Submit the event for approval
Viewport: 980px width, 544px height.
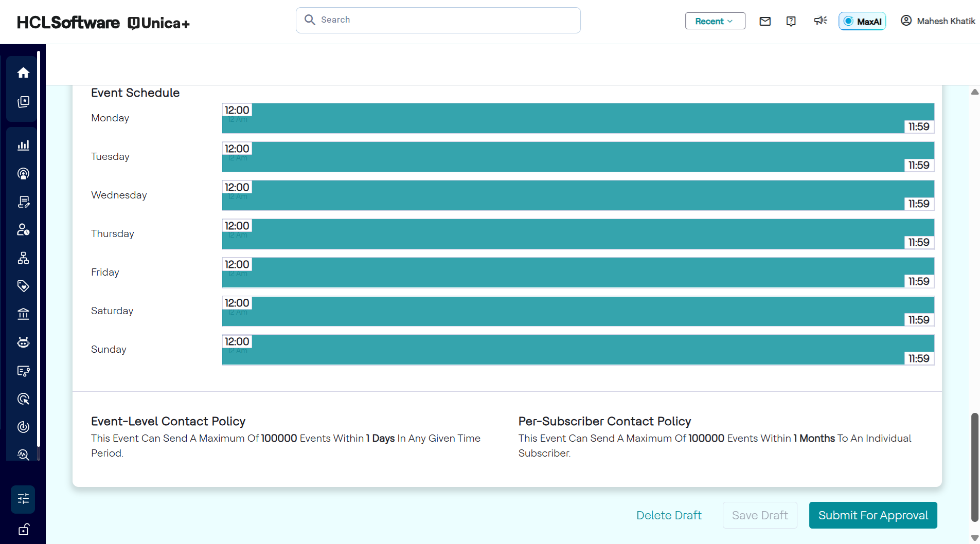(873, 515)
